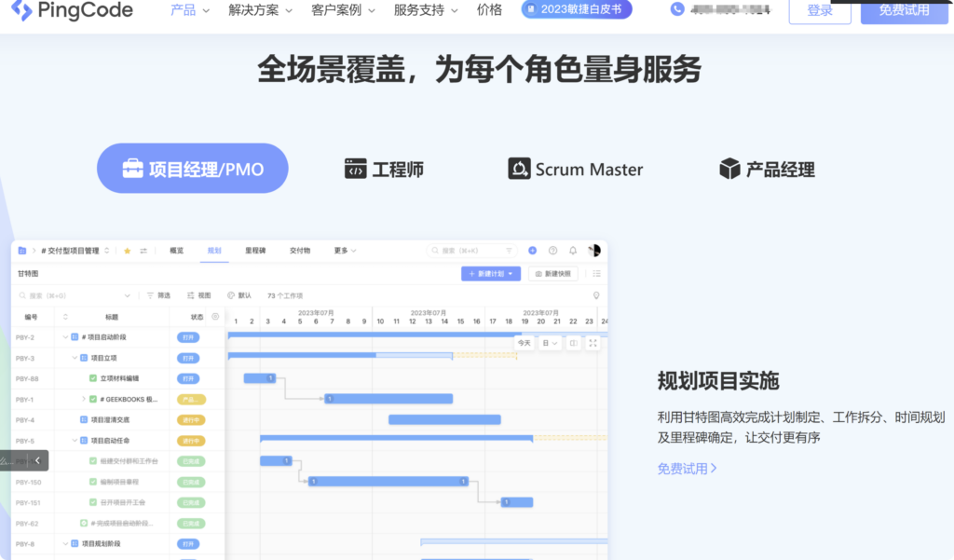The width and height of the screenshot is (954, 560).
Task: Click the plus icon in the project toolbar
Action: coord(532,250)
